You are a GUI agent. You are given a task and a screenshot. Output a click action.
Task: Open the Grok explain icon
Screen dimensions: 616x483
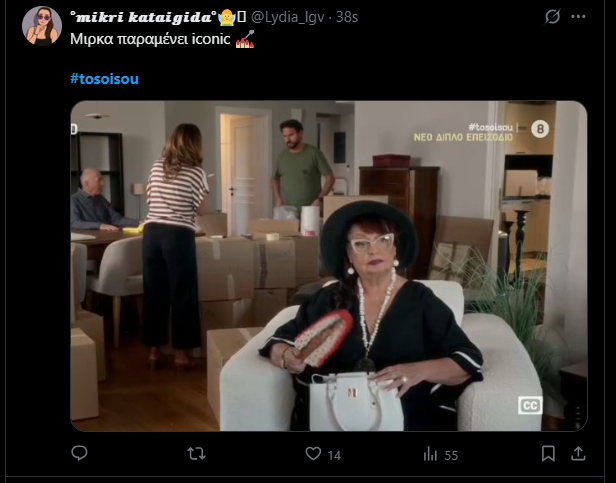551,17
